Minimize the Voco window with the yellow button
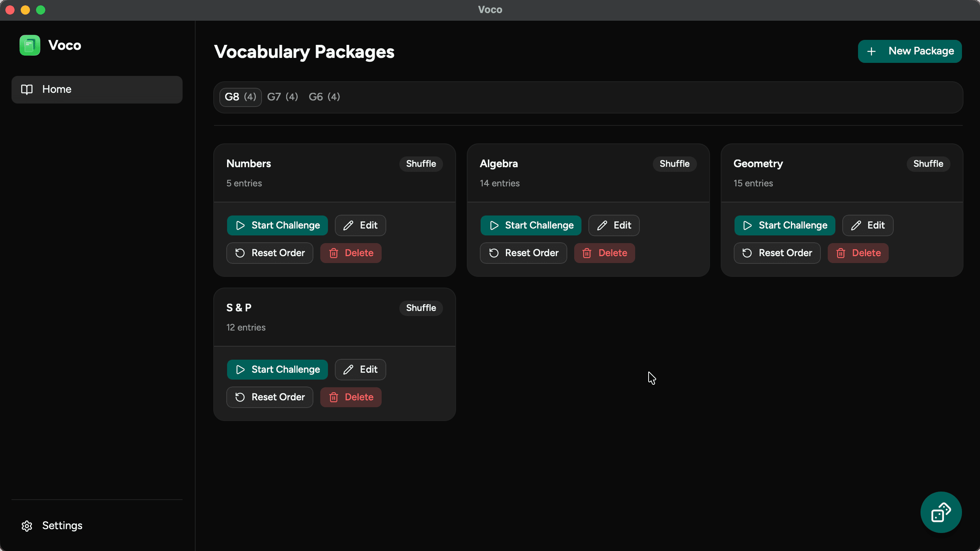Viewport: 980px width, 551px height. [x=25, y=10]
